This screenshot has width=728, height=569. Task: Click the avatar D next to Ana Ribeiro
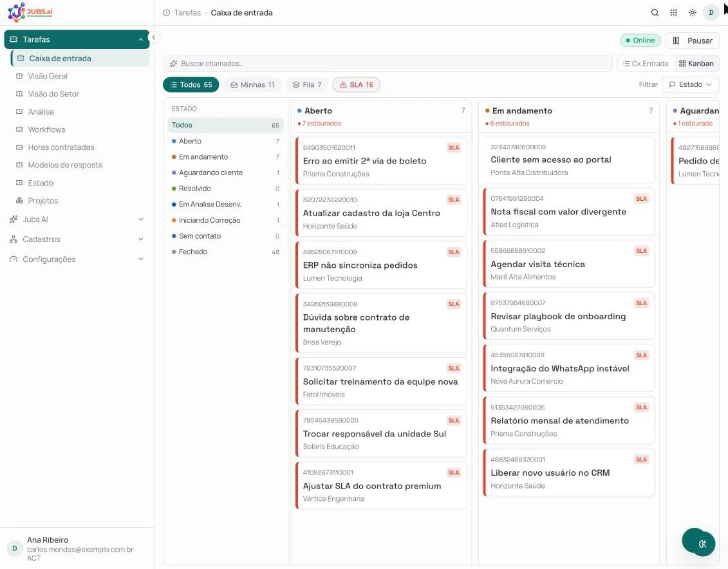14,548
